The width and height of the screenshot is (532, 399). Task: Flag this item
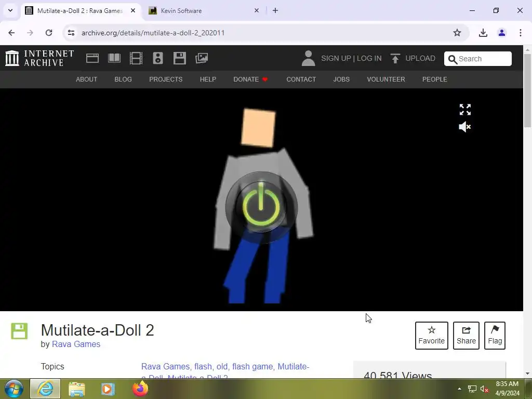pos(495,335)
